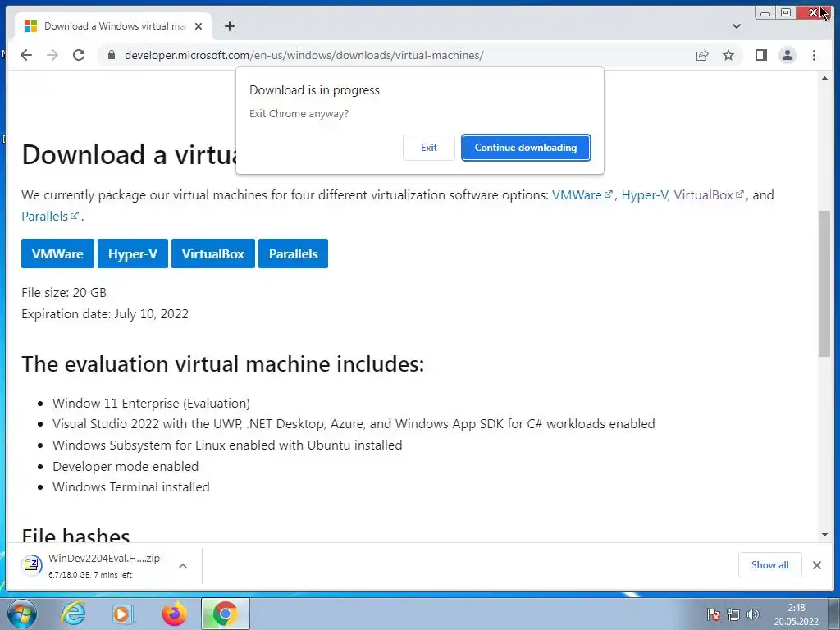Open the Windows Start menu
Image resolution: width=840 pixels, height=630 pixels.
click(x=22, y=614)
